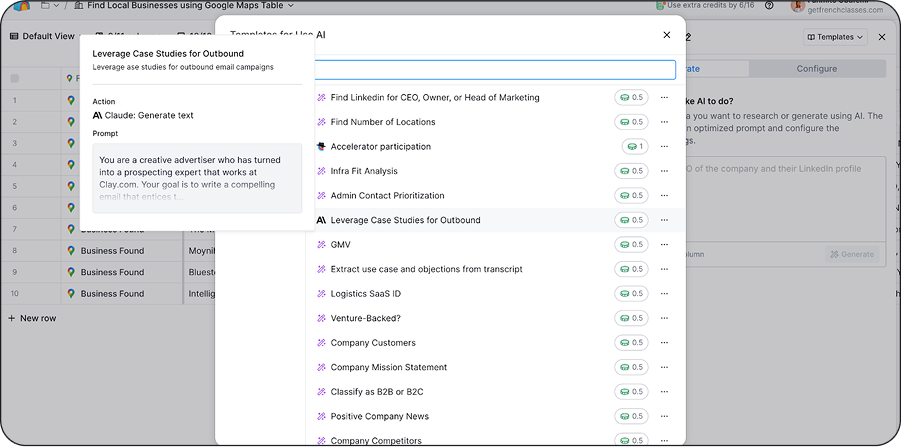901x447 pixels.
Task: Open the help question mark icon in header
Action: click(769, 5)
